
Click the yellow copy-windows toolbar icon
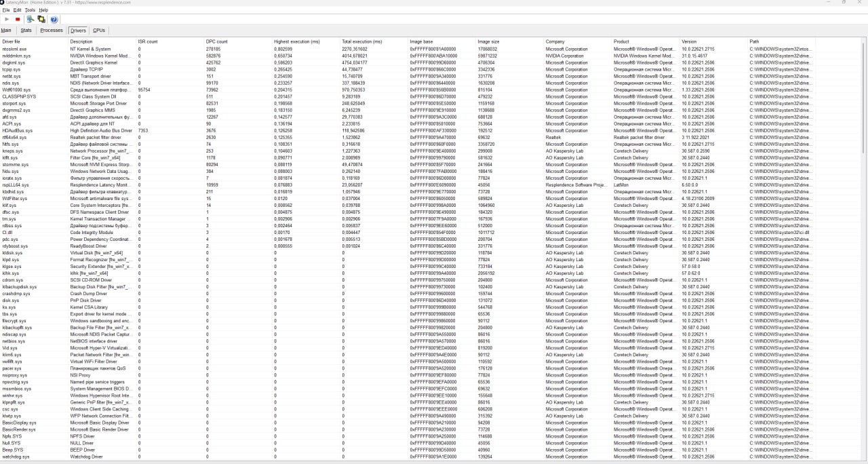(x=41, y=20)
